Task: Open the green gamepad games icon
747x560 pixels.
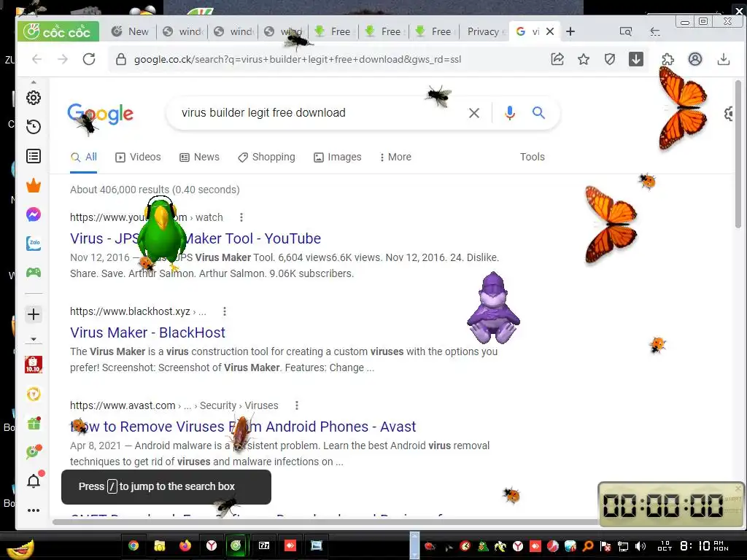Action: [x=34, y=273]
